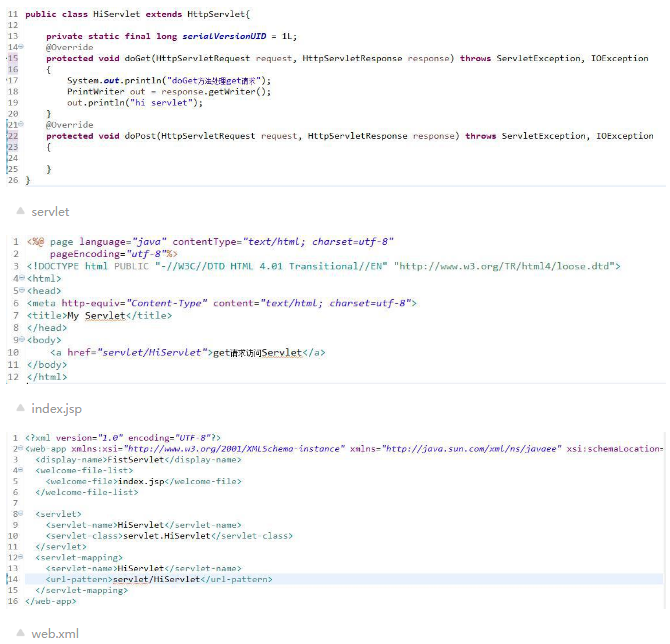Click the pencil icon beside the index.jsp caption
This screenshot has width=670, height=644.
[18, 409]
